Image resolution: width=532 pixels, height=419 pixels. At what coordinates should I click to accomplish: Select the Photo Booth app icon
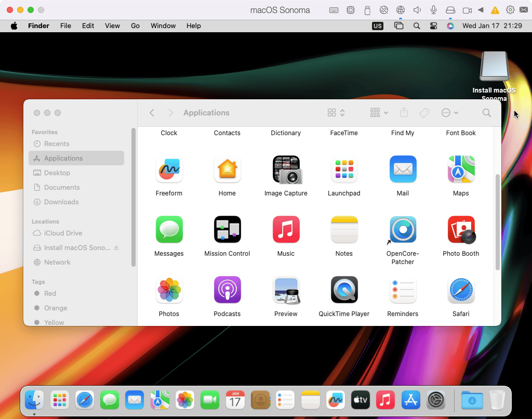[x=461, y=230]
